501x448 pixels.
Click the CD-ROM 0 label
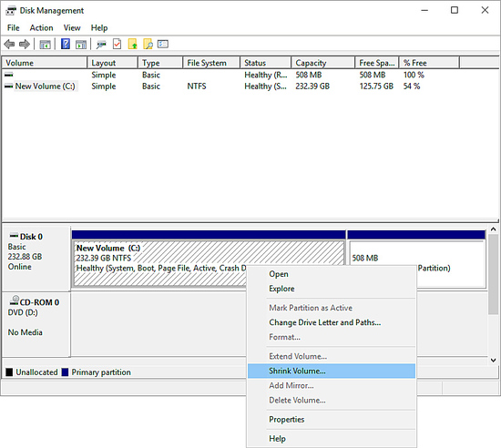pos(39,302)
